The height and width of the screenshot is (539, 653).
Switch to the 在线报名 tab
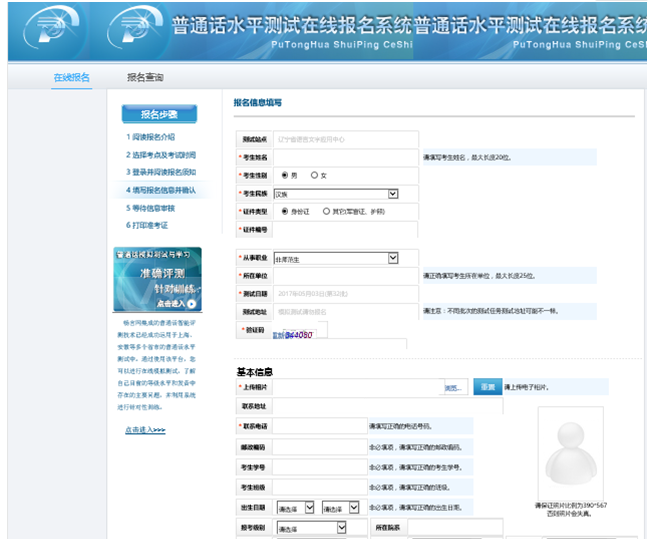[71, 77]
